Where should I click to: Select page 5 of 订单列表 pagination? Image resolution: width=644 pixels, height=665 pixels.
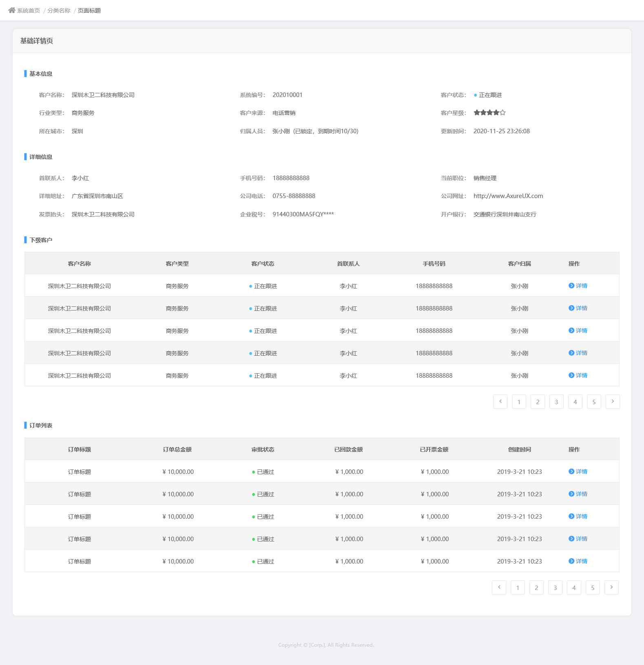(593, 587)
